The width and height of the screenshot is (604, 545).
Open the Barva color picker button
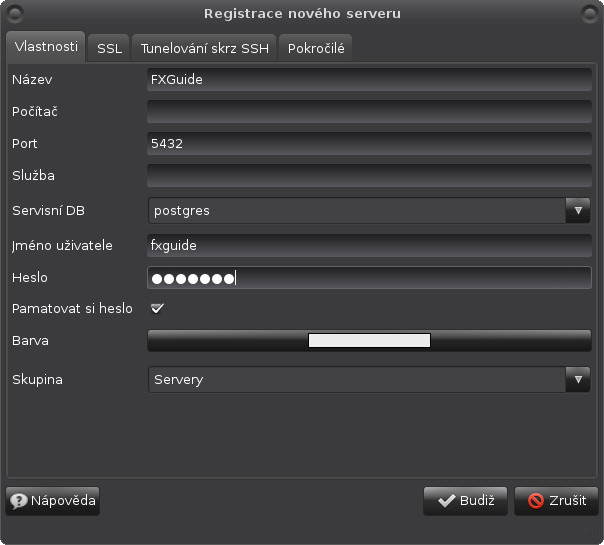pyautogui.click(x=369, y=340)
